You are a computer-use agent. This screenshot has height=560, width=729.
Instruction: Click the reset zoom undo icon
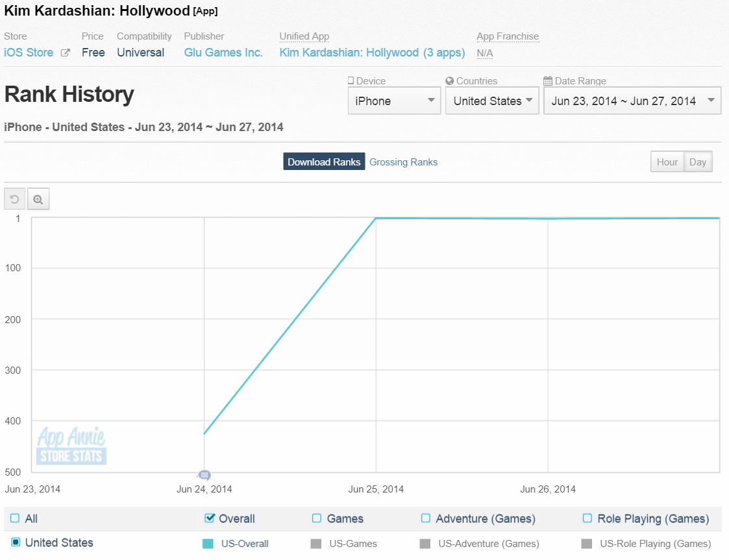[15, 199]
